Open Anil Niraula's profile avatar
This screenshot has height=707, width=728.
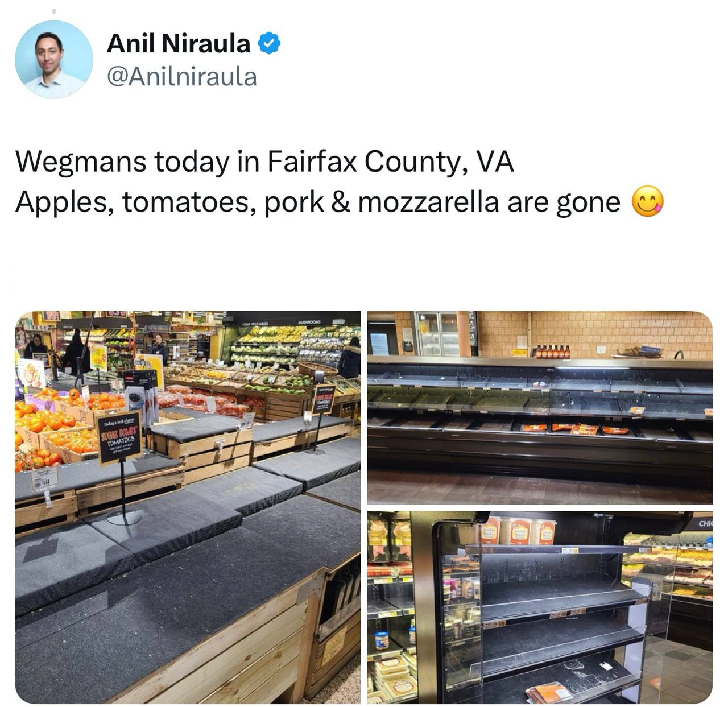point(53,60)
